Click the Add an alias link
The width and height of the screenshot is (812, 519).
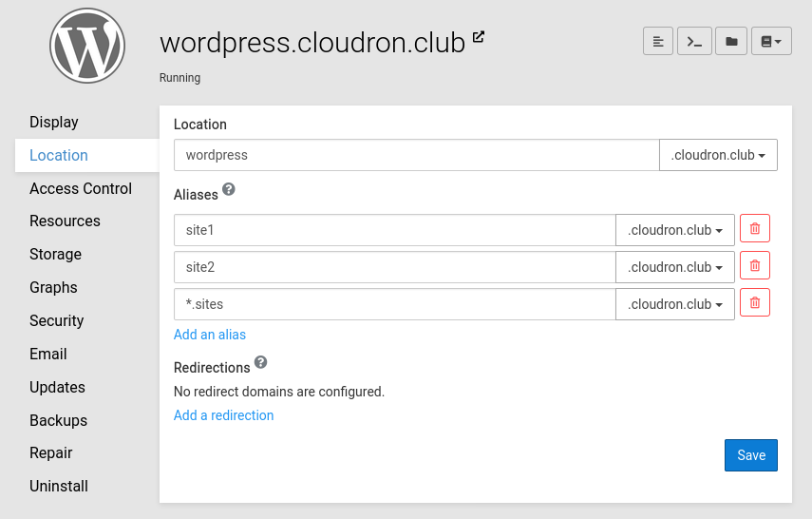point(210,335)
